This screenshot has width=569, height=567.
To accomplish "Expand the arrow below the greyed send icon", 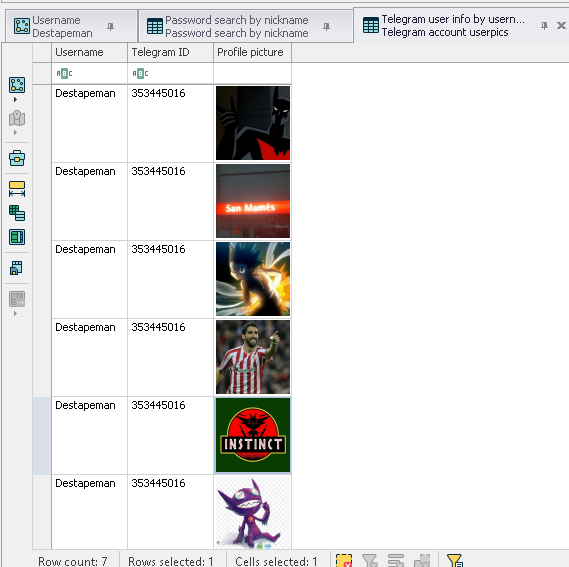I will 15,314.
